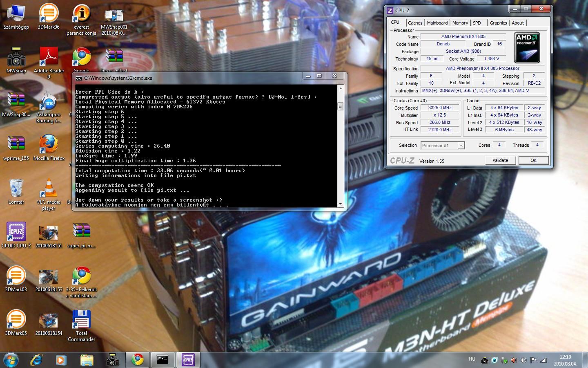
Task: Click the network signal tray icon
Action: pyautogui.click(x=543, y=360)
